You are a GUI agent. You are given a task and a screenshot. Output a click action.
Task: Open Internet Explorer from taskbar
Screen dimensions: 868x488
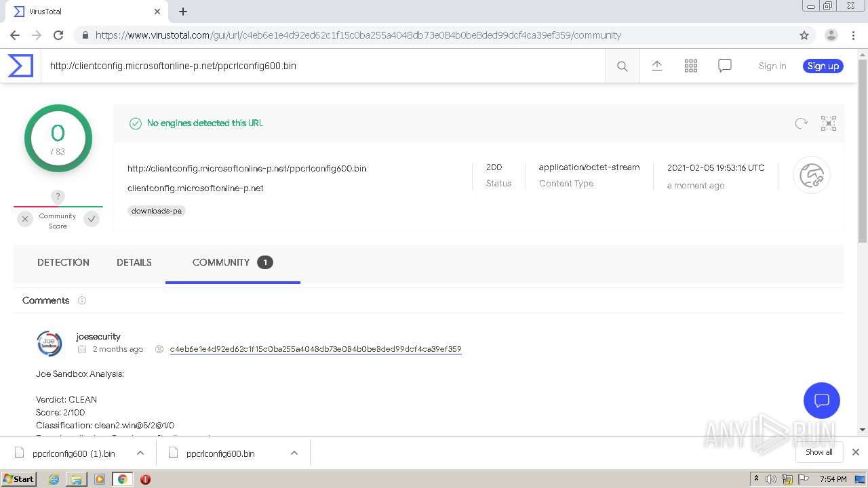54,479
